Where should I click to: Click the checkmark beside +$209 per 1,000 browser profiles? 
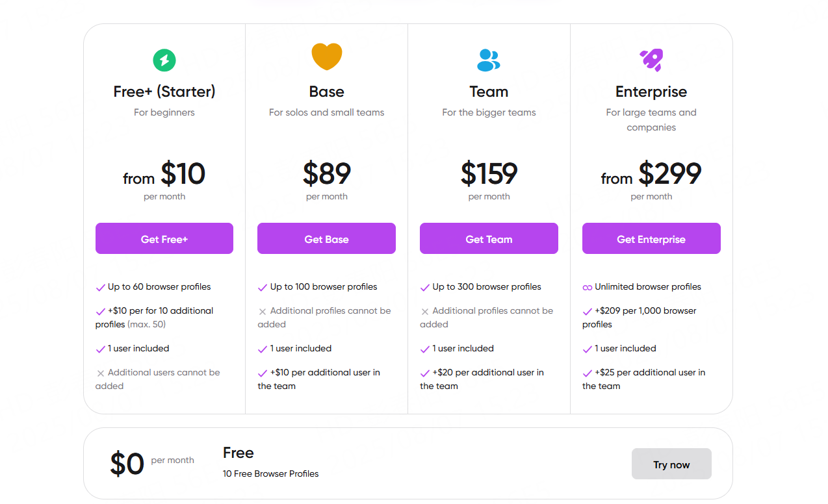coord(588,311)
